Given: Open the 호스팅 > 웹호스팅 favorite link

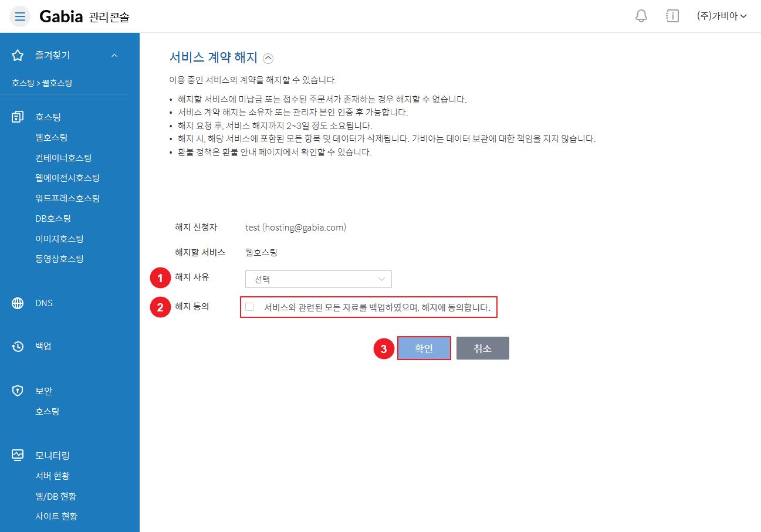Looking at the screenshot, I should (42, 83).
